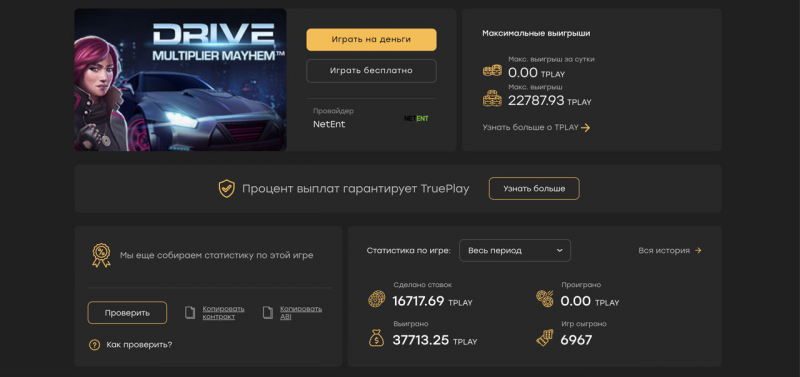Screen dimensions: 800x377
Task: Follow 'Узнать больше о TPLAY' link
Action: [x=536, y=128]
